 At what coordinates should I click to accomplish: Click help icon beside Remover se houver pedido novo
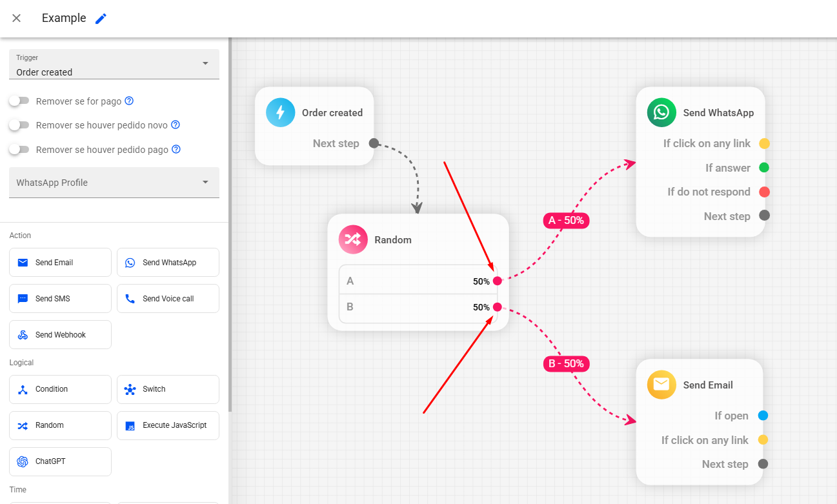(175, 125)
